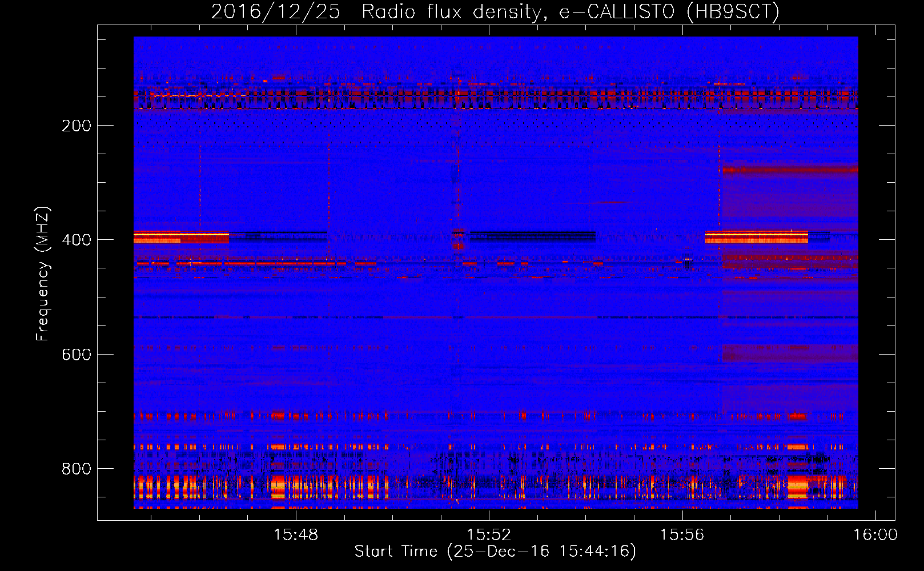The height and width of the screenshot is (571, 924).
Task: Select the 200 frequency tick label
Action: click(x=77, y=126)
